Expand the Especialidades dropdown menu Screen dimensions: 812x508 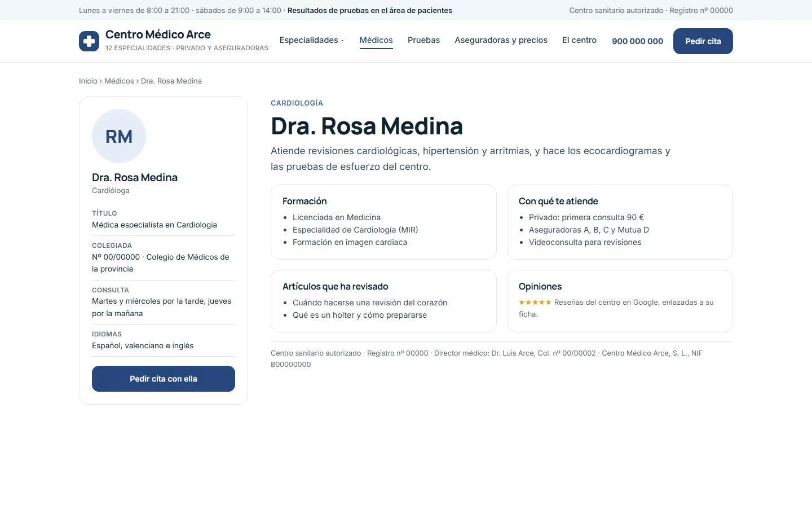[311, 40]
